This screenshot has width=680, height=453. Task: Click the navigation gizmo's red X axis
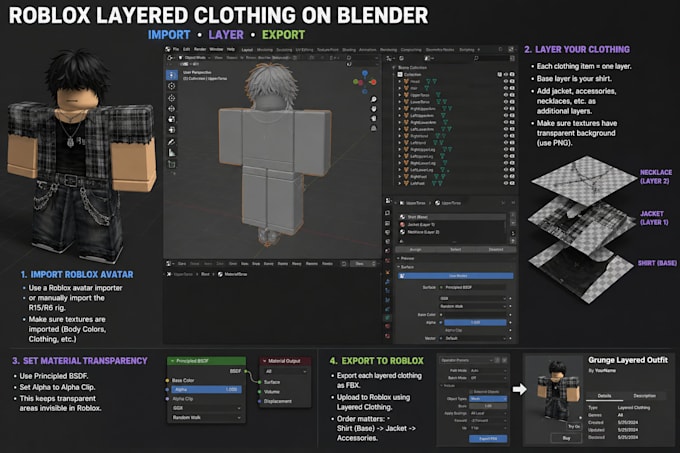point(373,81)
